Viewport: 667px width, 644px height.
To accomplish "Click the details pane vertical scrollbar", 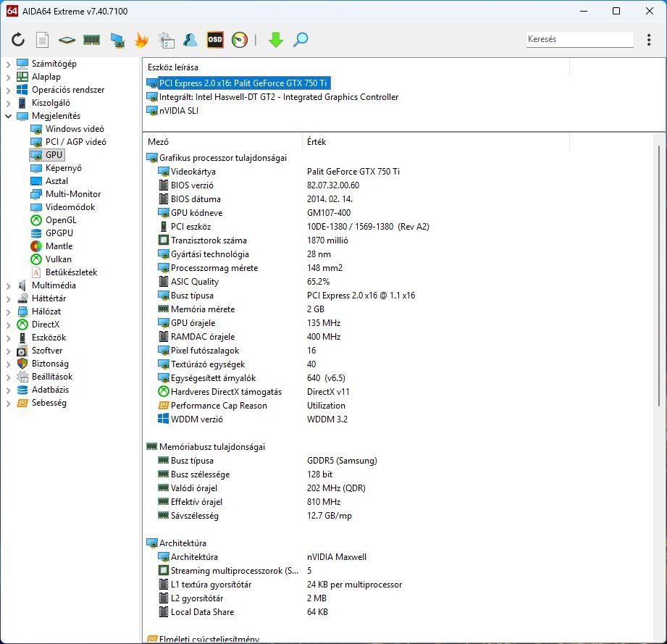I will 659,275.
